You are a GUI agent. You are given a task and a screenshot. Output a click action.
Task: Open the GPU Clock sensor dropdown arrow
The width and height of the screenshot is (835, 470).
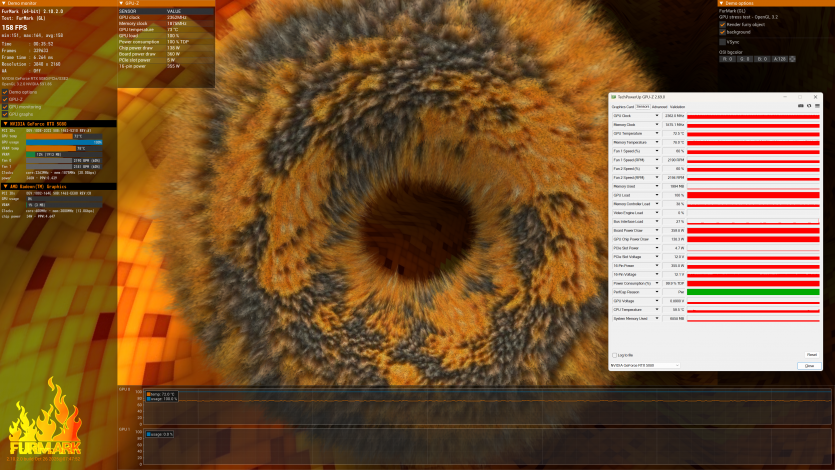[x=657, y=116]
